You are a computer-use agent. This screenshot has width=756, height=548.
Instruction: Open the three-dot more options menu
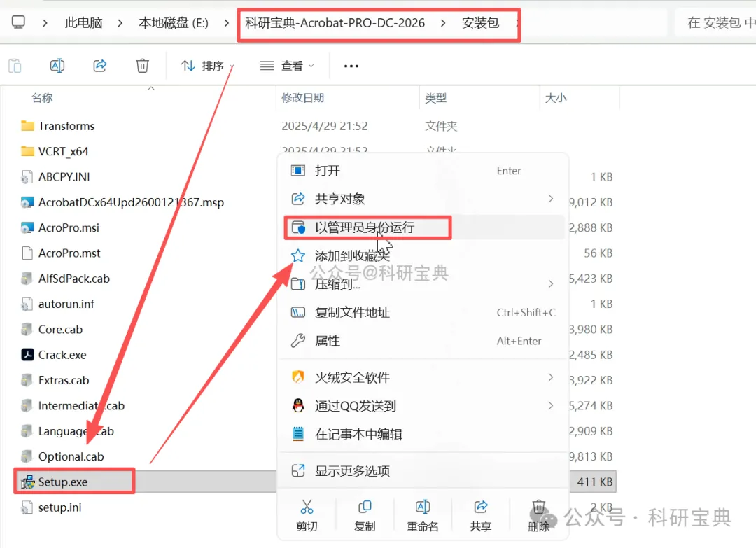351,66
